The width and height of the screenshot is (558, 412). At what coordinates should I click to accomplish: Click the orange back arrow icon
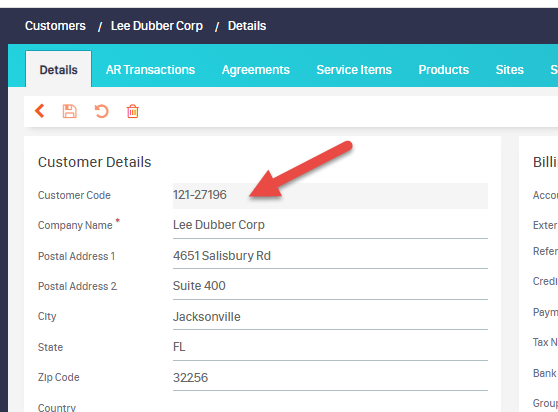pos(40,111)
